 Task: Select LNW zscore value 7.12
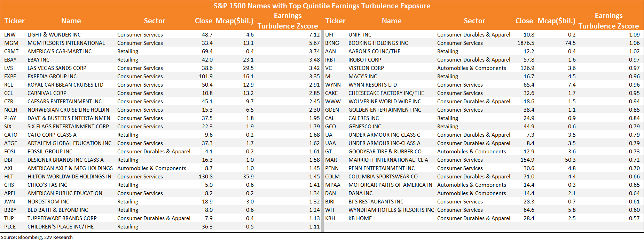point(314,35)
